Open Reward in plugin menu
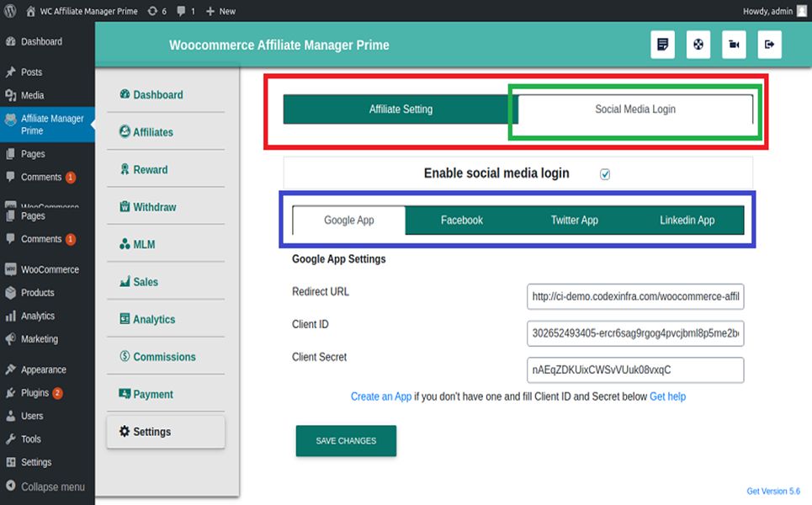Image resolution: width=812 pixels, height=505 pixels. (143, 169)
